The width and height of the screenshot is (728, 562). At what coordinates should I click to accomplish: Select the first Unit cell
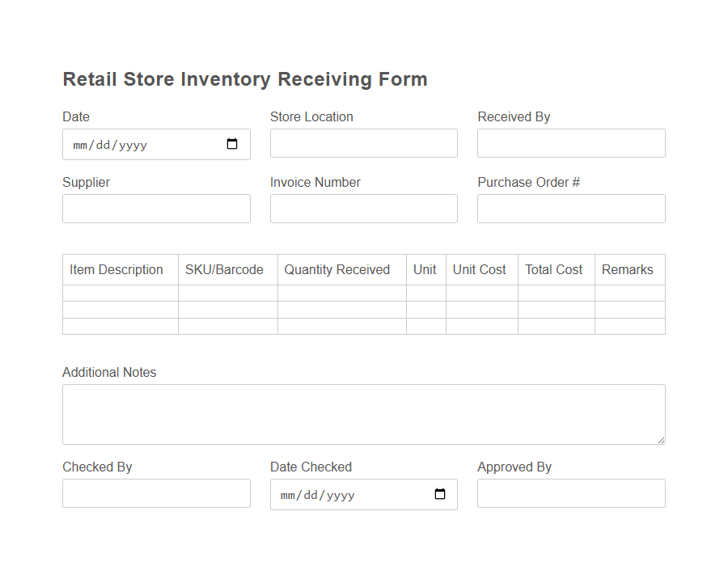click(x=425, y=293)
